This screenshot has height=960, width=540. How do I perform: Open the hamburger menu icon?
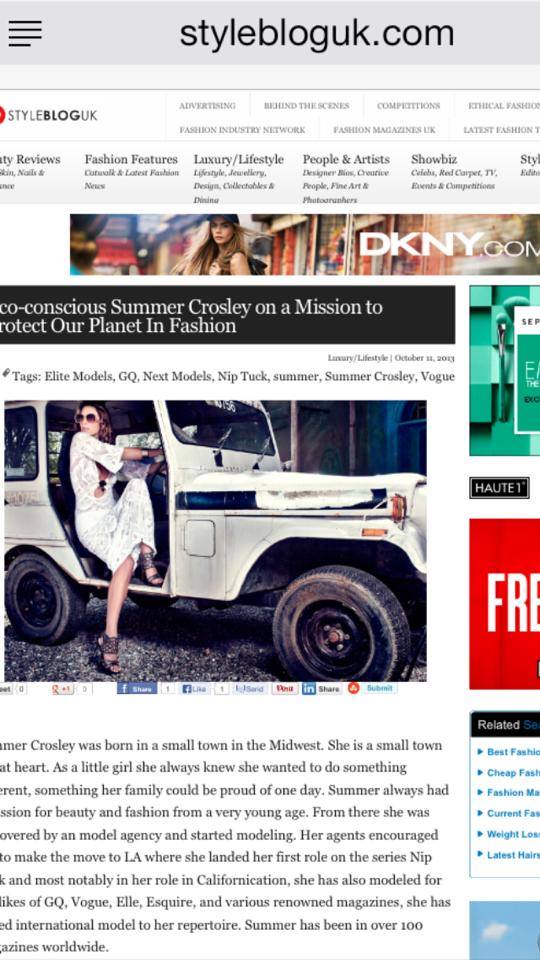25,33
